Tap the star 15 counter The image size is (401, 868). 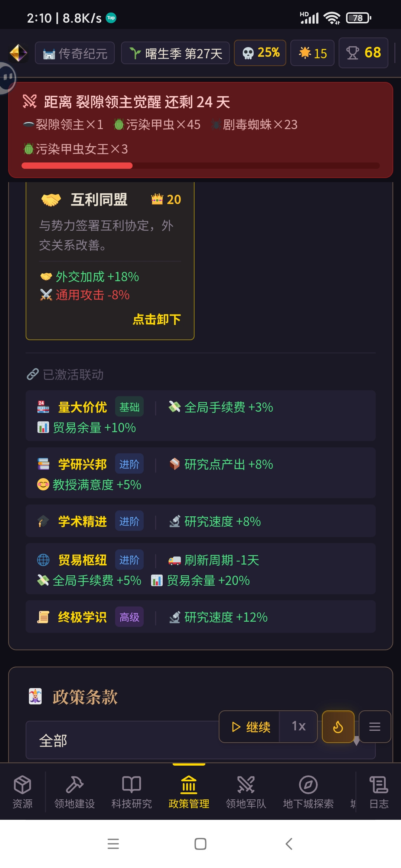point(312,53)
